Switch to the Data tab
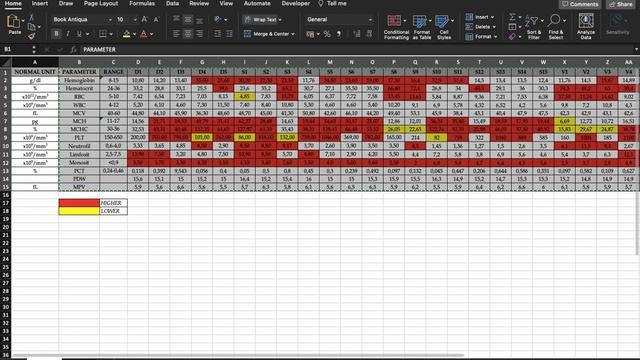 172,4
